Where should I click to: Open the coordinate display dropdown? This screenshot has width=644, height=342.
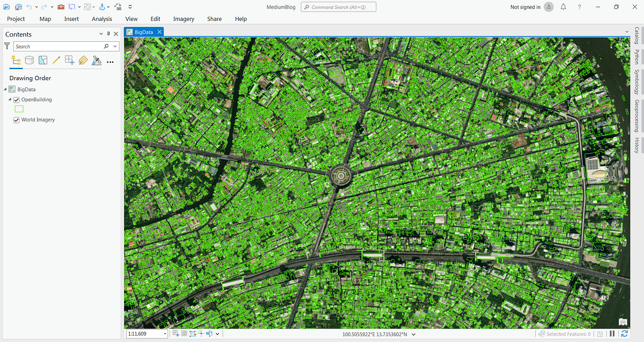413,333
